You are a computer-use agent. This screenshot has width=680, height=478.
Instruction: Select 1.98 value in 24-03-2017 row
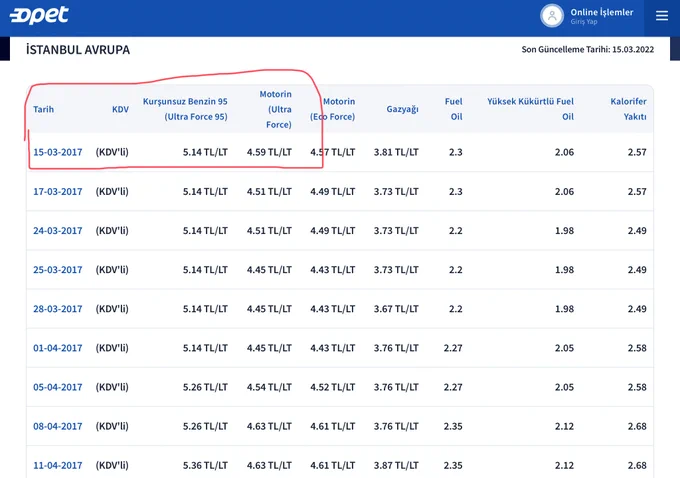pyautogui.click(x=564, y=230)
